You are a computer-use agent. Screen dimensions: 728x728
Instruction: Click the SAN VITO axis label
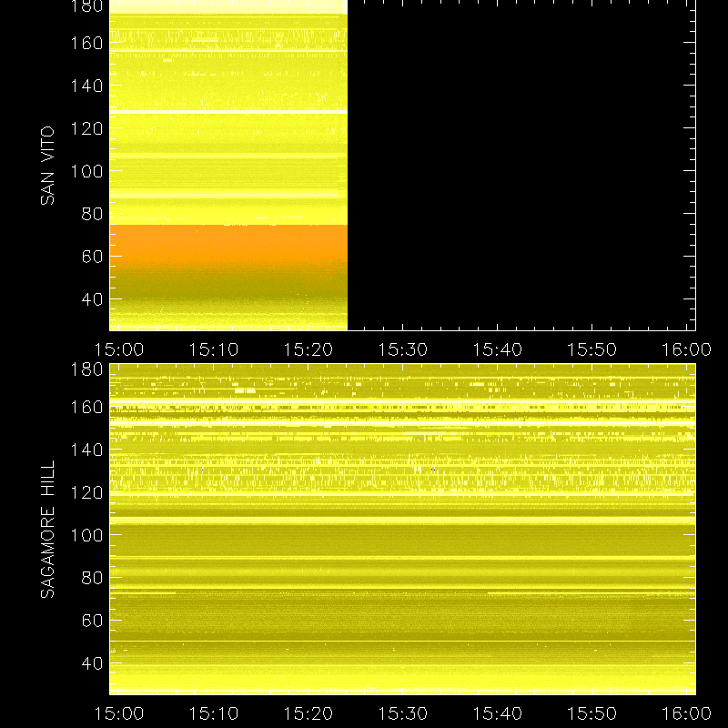point(47,166)
